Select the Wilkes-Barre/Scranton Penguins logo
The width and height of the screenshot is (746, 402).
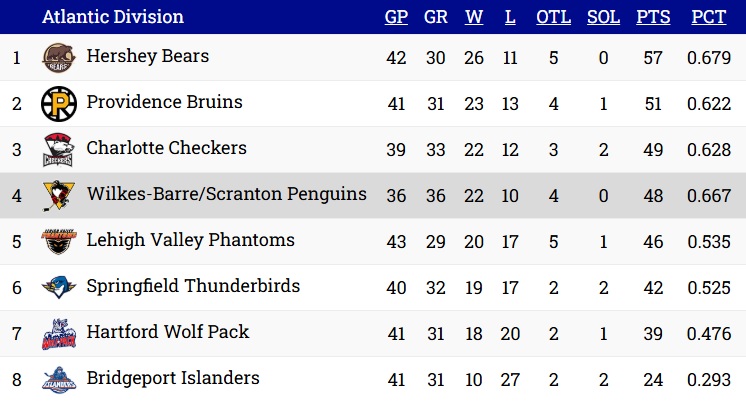tap(59, 196)
